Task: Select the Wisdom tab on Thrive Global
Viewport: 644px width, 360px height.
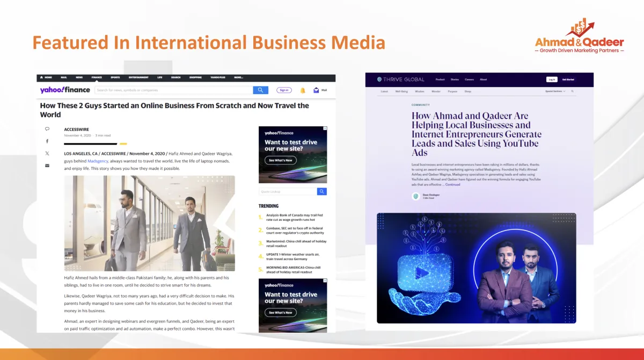Action: 420,91
